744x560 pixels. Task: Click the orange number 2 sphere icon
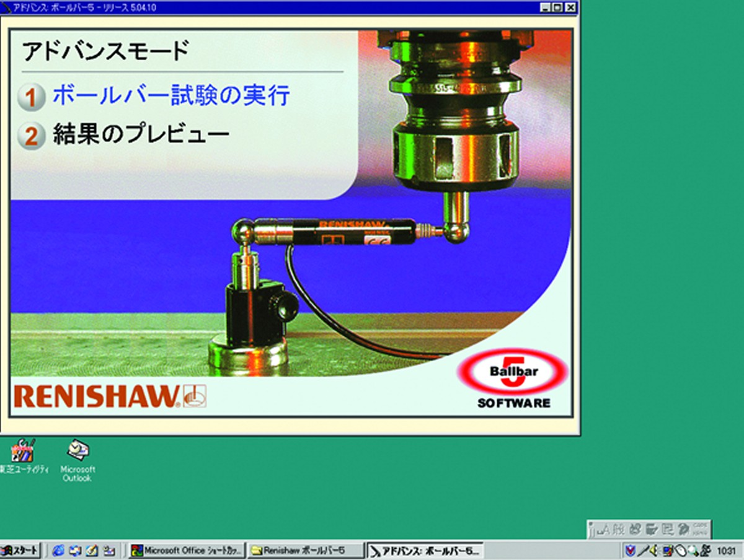click(x=31, y=136)
